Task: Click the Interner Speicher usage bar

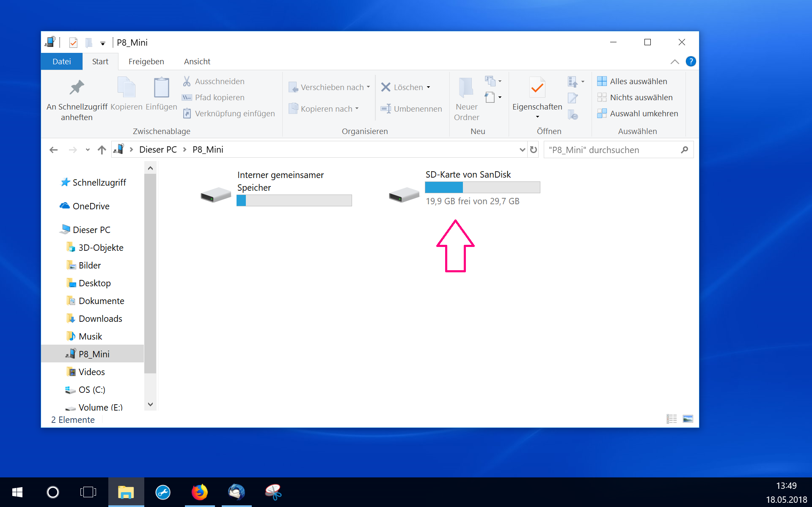Action: [294, 200]
